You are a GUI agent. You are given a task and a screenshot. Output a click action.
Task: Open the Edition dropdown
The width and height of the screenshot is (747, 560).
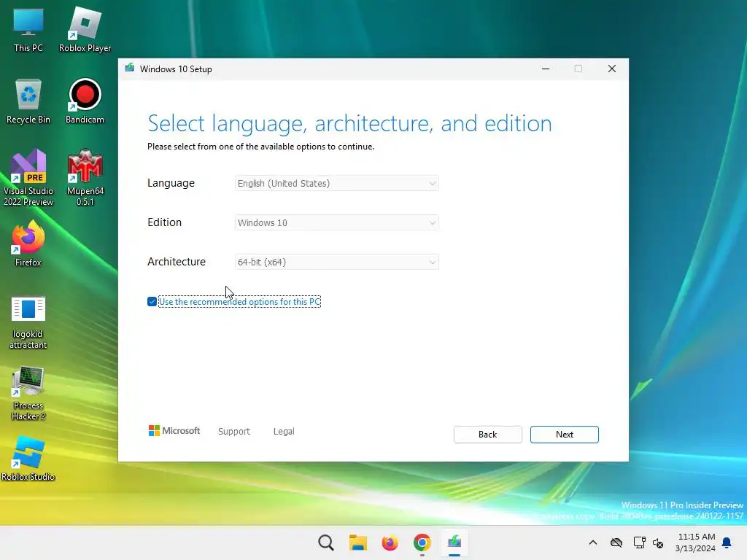click(337, 222)
